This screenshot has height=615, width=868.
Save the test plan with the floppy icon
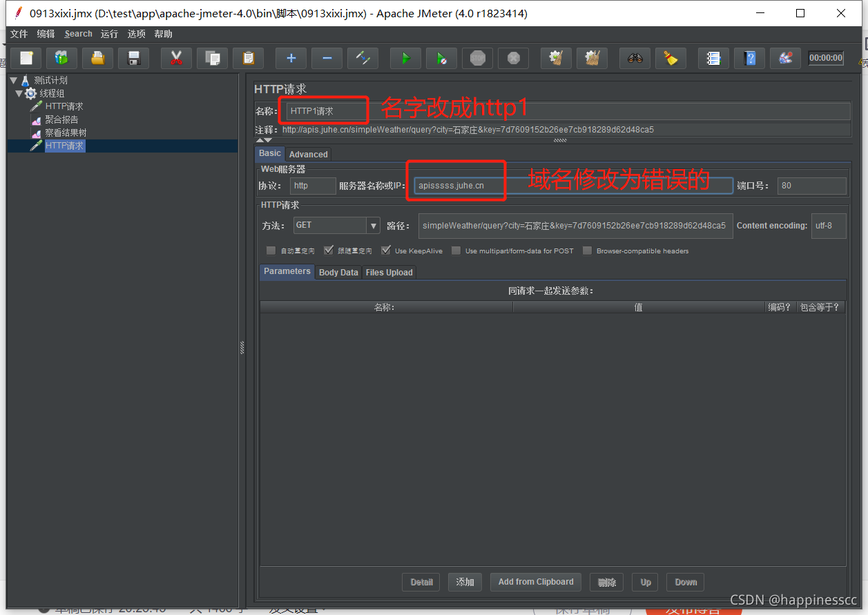tap(134, 58)
